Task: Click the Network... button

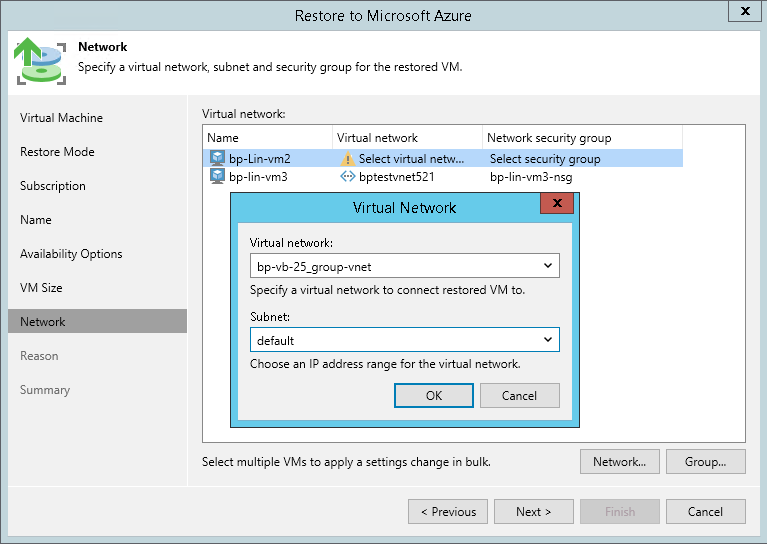Action: pos(619,462)
